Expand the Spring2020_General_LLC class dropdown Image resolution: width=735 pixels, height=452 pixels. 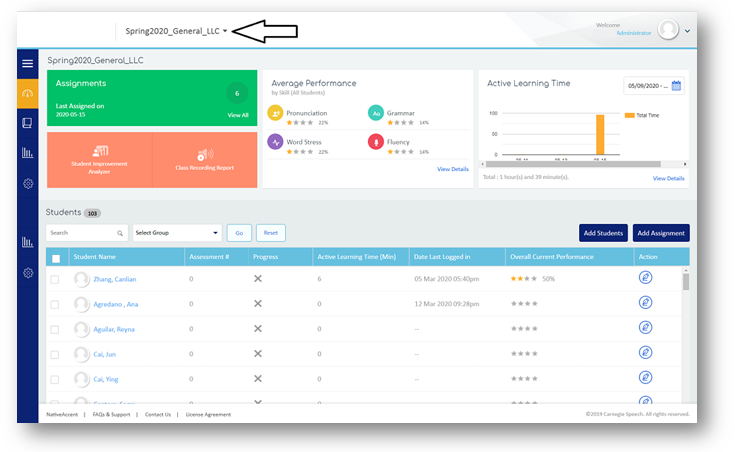pyautogui.click(x=176, y=31)
